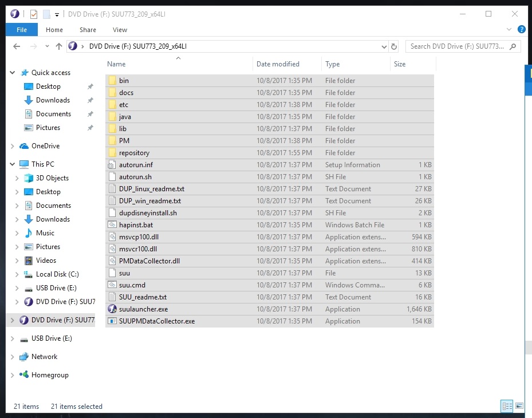
Task: Select Downloads under Quick access
Action: tap(53, 100)
